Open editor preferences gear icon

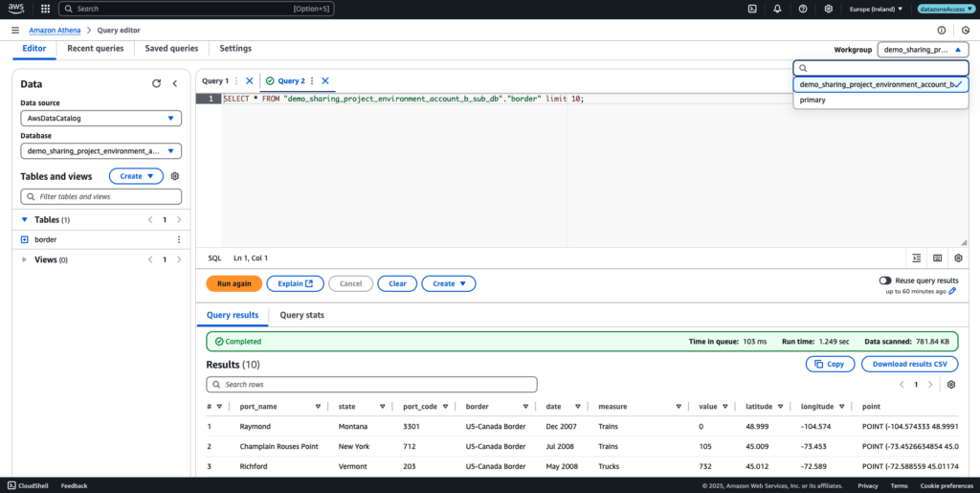coord(958,258)
